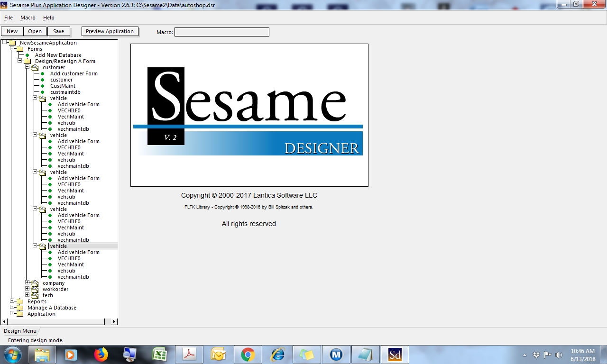Expand the tech node

(28, 295)
